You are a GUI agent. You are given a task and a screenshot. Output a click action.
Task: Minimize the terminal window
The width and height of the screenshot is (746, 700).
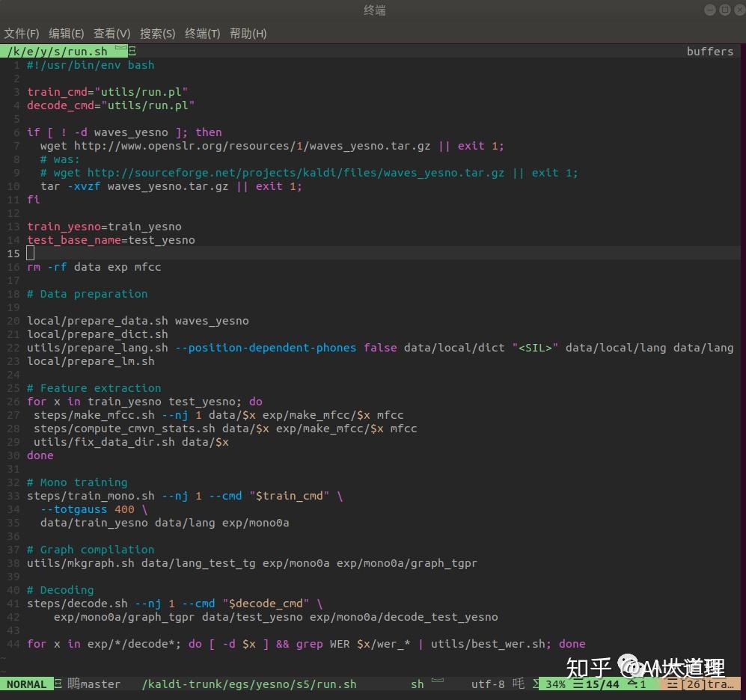pyautogui.click(x=710, y=10)
